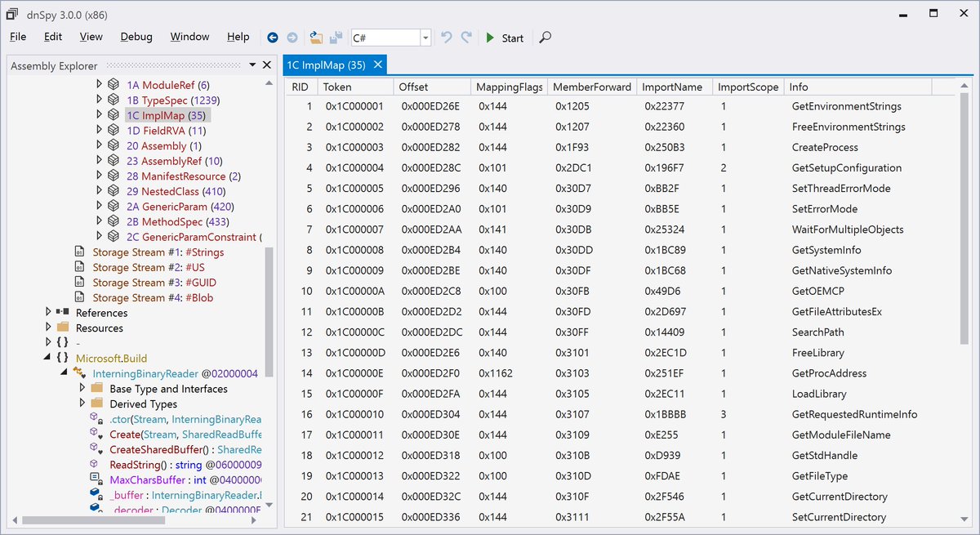This screenshot has width=980, height=535.
Task: Close the Assembly Explorer panel
Action: [266, 65]
